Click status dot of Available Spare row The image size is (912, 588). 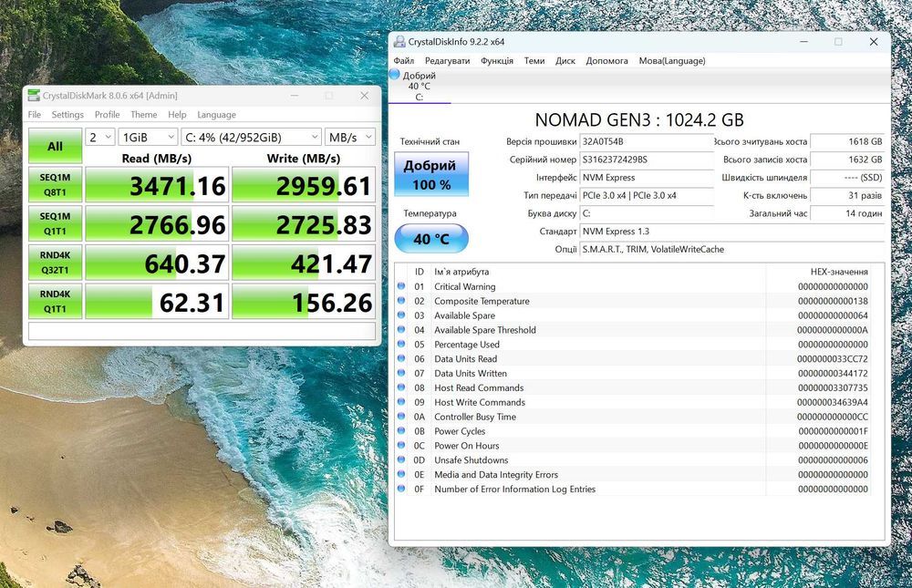(x=400, y=315)
